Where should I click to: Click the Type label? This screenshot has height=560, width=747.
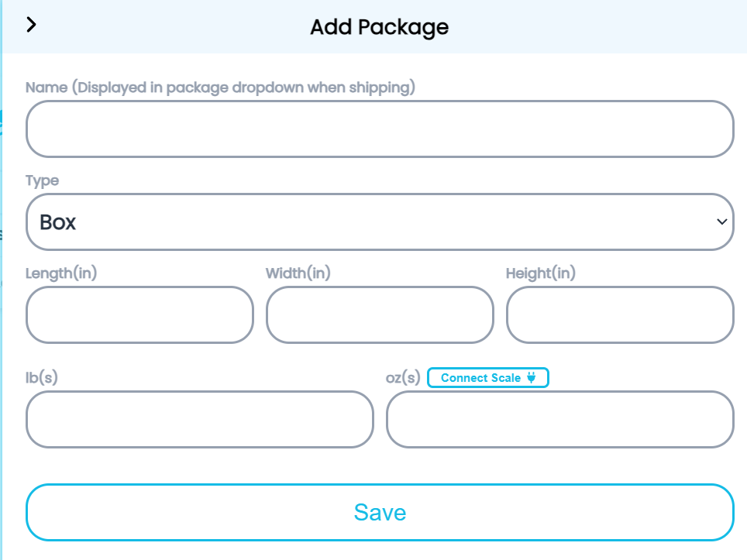[42, 180]
